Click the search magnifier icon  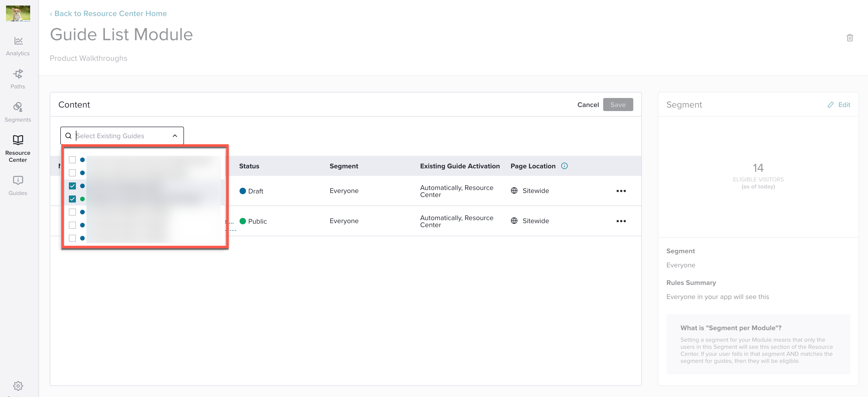click(x=68, y=135)
